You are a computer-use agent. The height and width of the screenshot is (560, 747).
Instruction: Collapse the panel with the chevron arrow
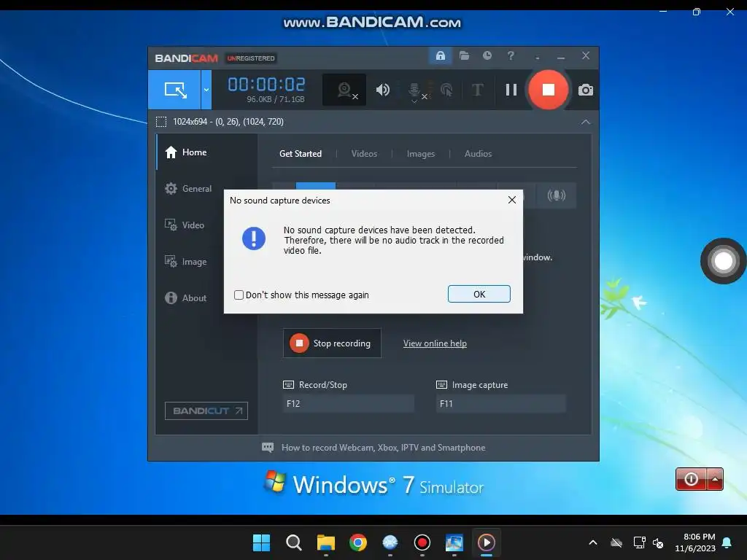point(586,122)
